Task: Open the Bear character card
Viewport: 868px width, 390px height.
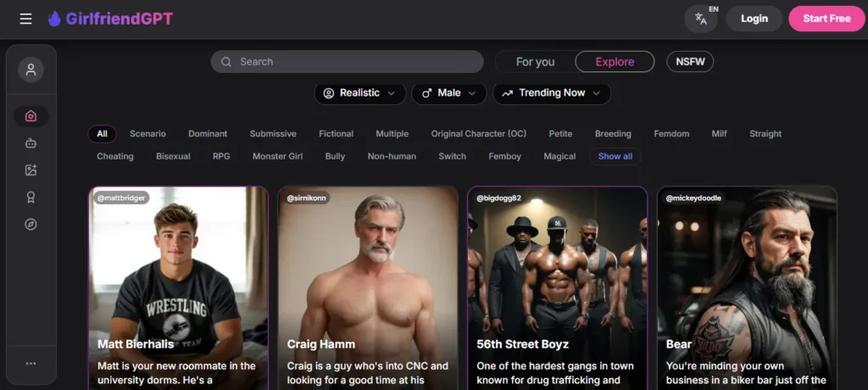Action: tap(747, 288)
